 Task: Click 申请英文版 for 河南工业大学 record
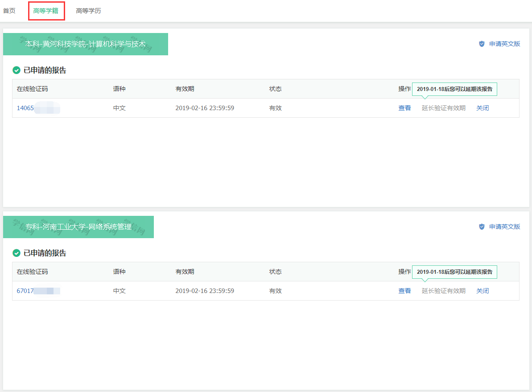point(504,227)
